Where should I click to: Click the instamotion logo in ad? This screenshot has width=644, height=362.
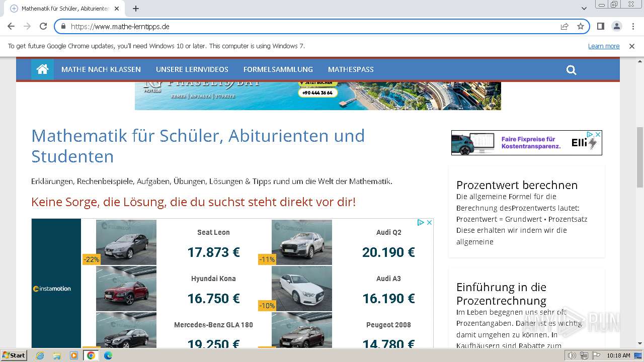(x=52, y=289)
